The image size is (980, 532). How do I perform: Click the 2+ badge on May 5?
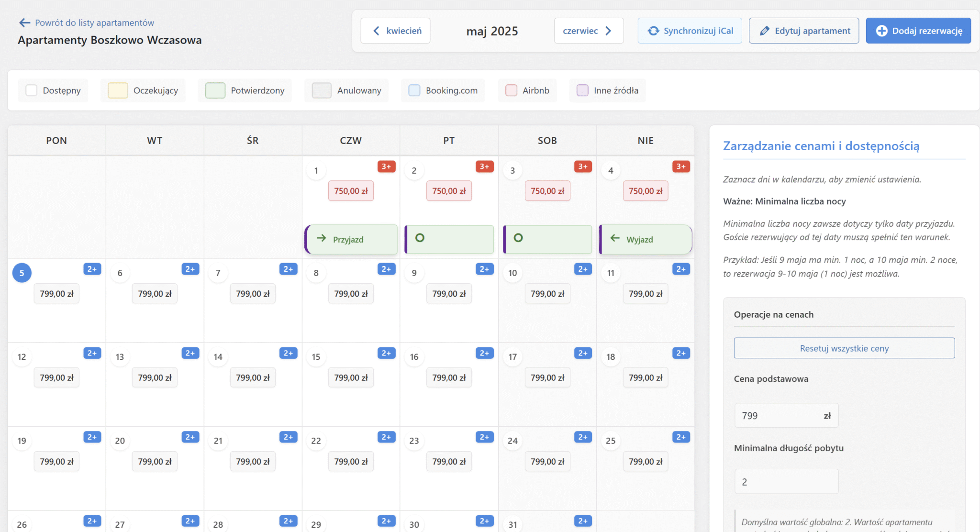[x=92, y=269]
